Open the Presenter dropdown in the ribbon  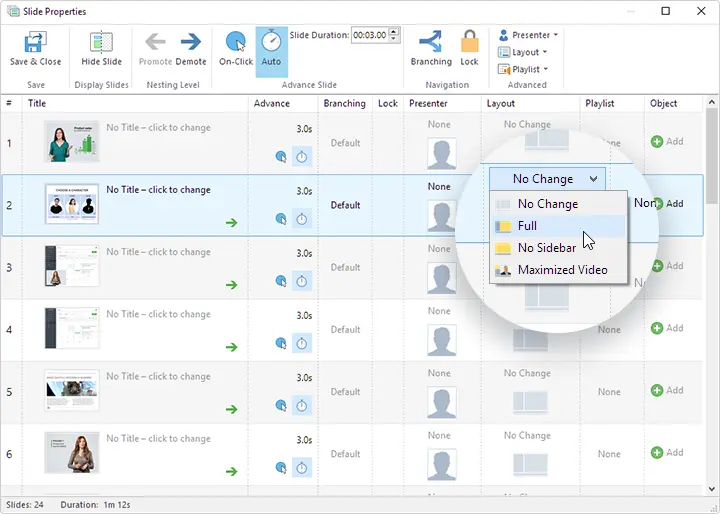point(529,35)
